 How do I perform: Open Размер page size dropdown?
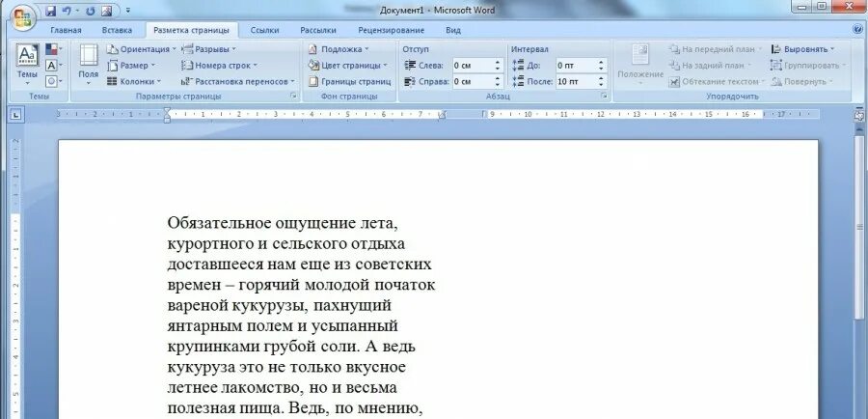click(x=131, y=66)
